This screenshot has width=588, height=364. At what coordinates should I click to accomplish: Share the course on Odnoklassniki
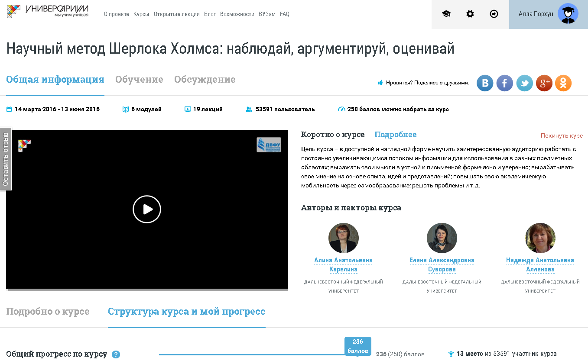click(563, 83)
